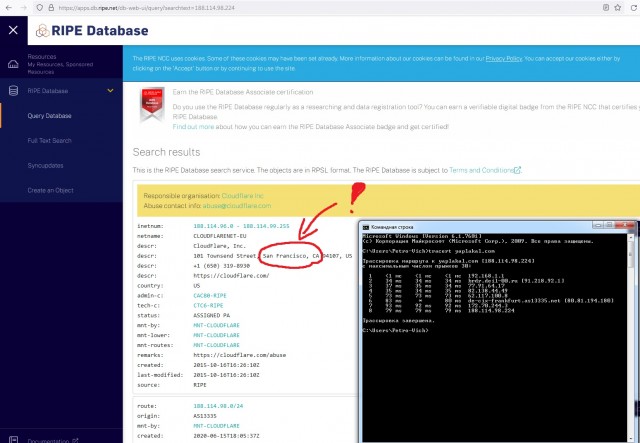Open the Privacy Policy link

[x=504, y=58]
